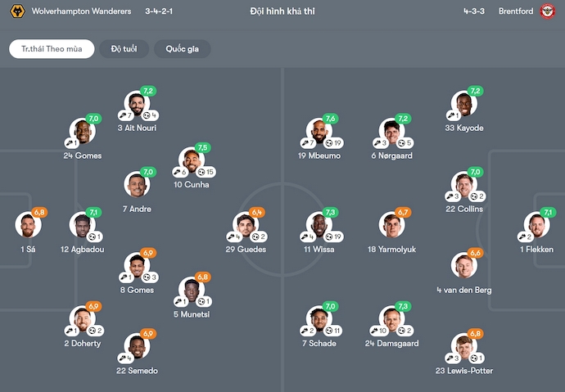Click the 29 Guedes name label
Screen dimensions: 565x392
coord(246,249)
